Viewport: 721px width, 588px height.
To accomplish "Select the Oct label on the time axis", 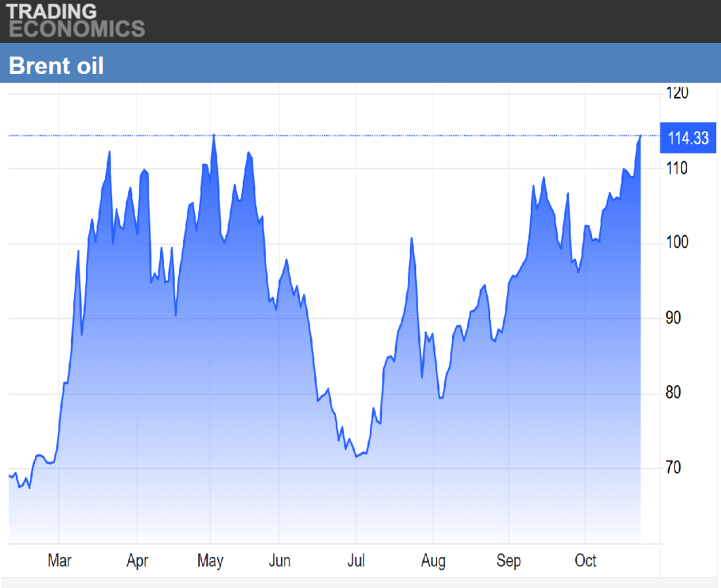I will pyautogui.click(x=585, y=561).
